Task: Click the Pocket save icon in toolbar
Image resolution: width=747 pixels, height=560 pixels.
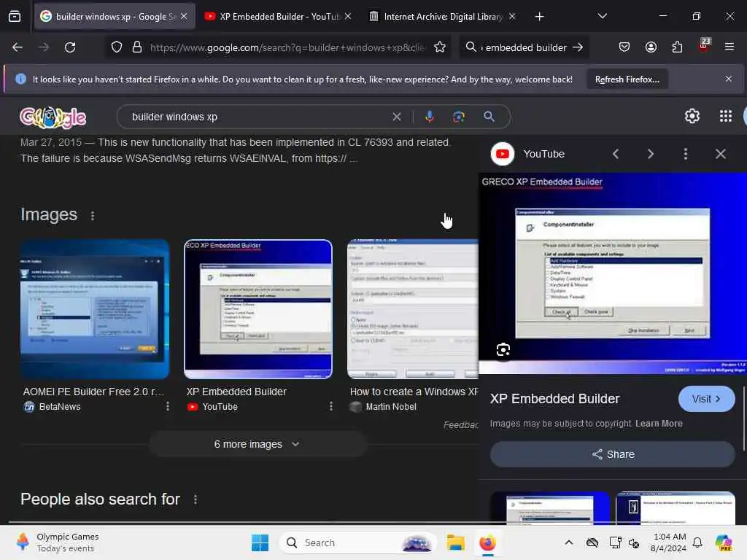Action: point(624,47)
